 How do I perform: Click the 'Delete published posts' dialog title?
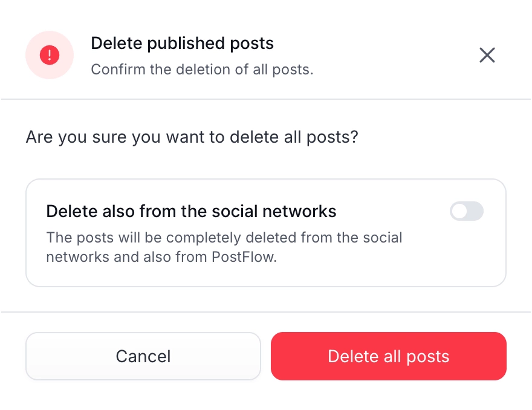[x=182, y=44]
